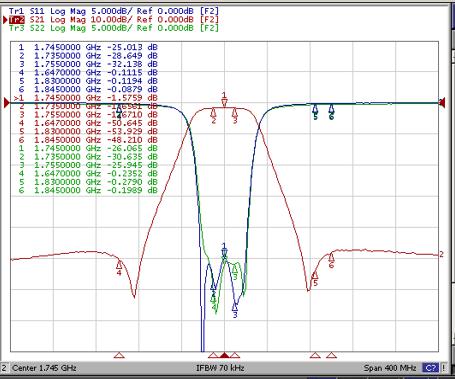Click the IFBW 70 kHz readout

coord(220,368)
